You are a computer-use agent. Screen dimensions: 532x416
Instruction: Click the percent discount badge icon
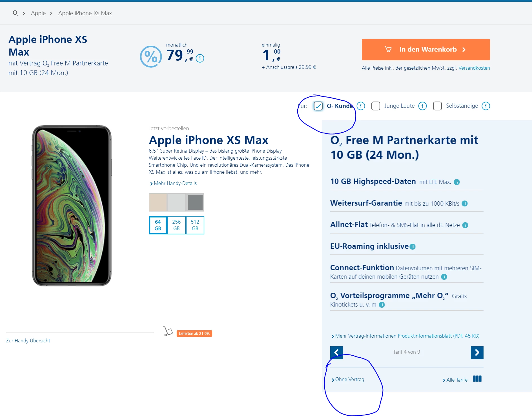tap(151, 56)
